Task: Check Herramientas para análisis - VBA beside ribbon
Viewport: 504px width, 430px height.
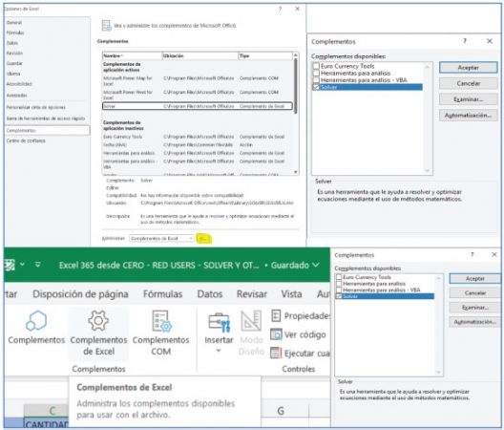Action: 339,290
